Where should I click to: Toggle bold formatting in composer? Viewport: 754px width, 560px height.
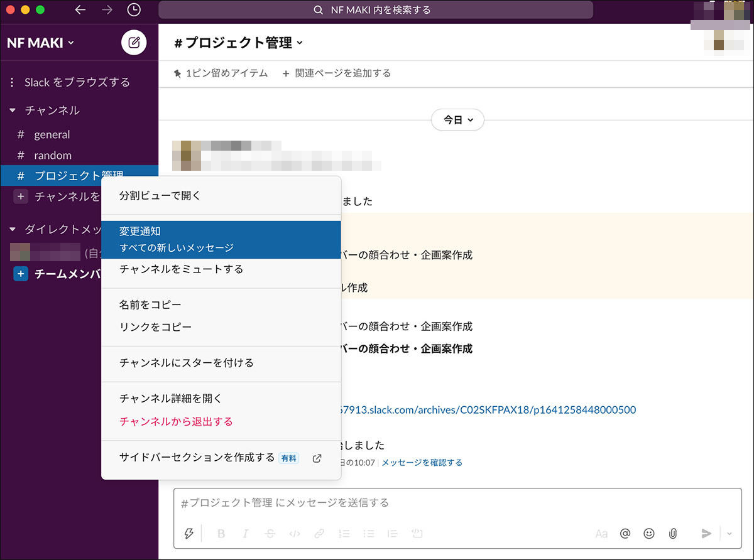click(x=221, y=534)
